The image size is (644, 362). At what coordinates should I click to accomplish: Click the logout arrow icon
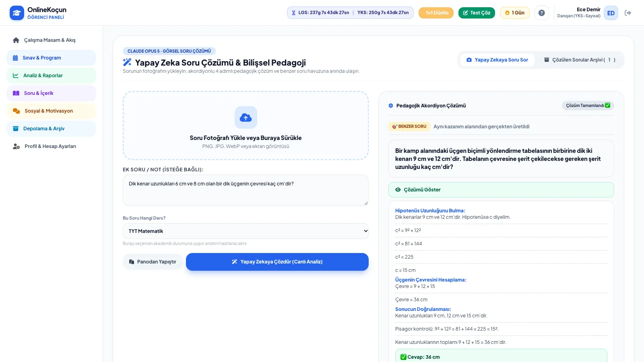coord(627,13)
